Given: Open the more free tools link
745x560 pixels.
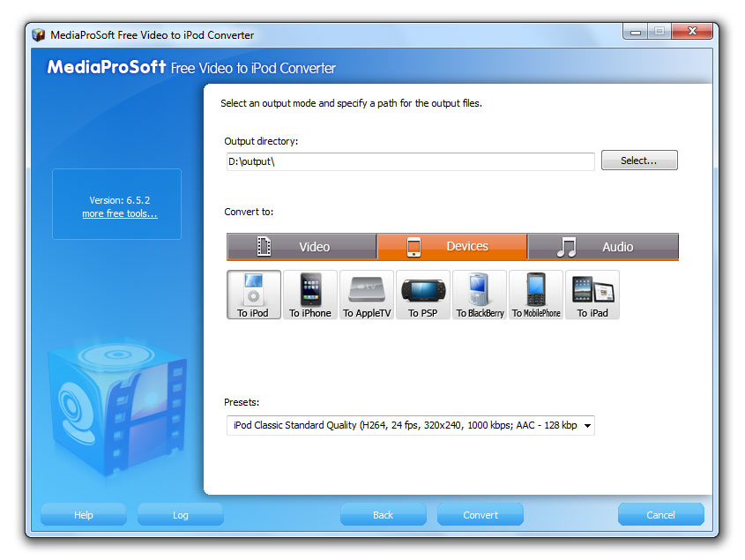Looking at the screenshot, I should 120,213.
